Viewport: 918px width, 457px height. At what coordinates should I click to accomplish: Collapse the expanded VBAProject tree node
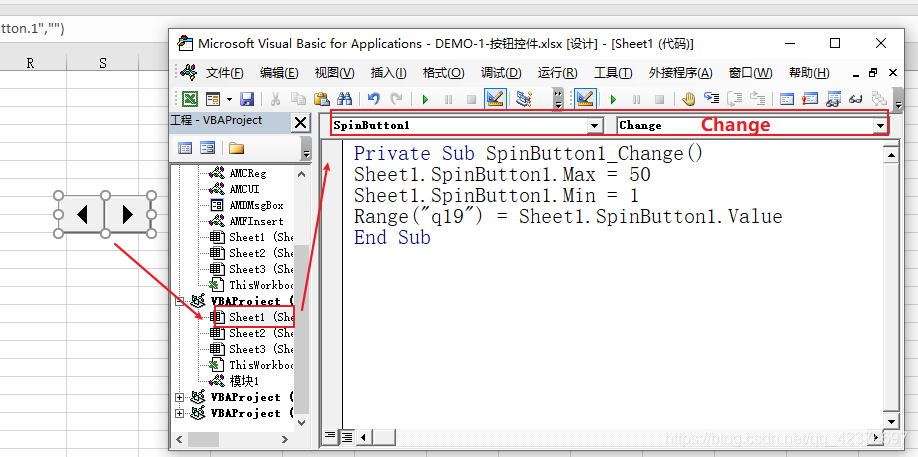(179, 301)
